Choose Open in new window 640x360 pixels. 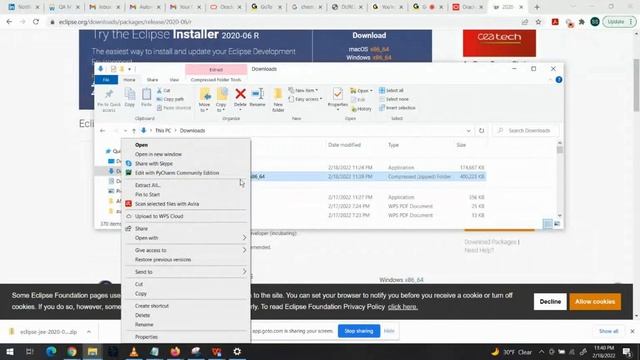(158, 154)
